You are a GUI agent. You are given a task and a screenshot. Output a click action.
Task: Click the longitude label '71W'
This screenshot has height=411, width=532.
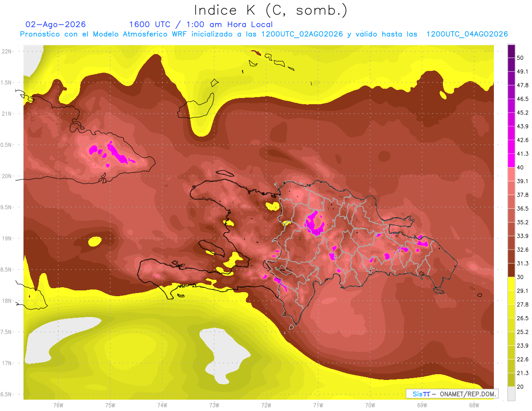coord(318,405)
